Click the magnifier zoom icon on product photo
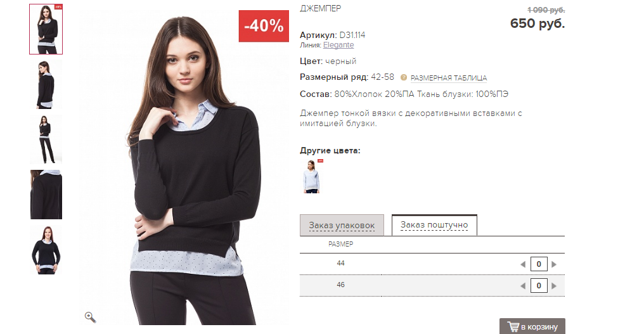 point(91,317)
